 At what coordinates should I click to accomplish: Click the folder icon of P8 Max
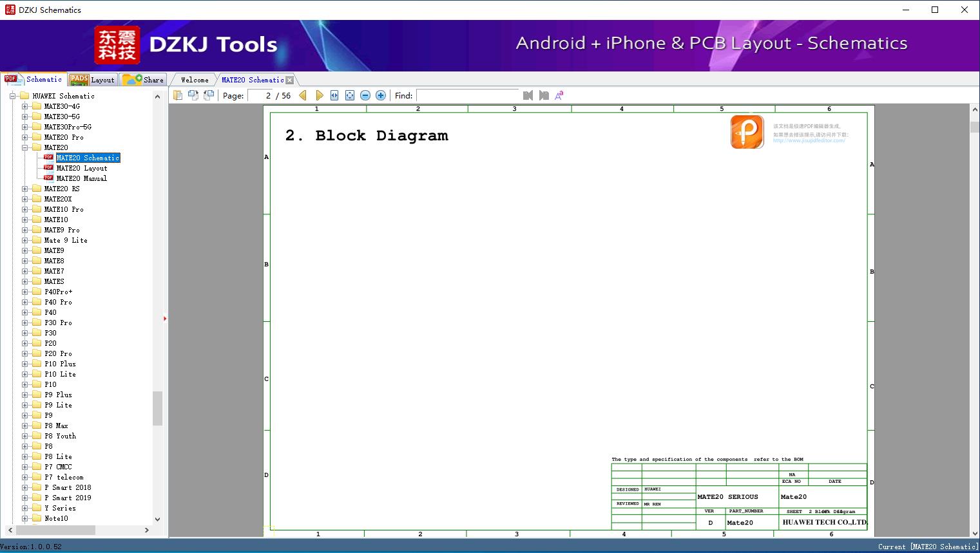(37, 426)
